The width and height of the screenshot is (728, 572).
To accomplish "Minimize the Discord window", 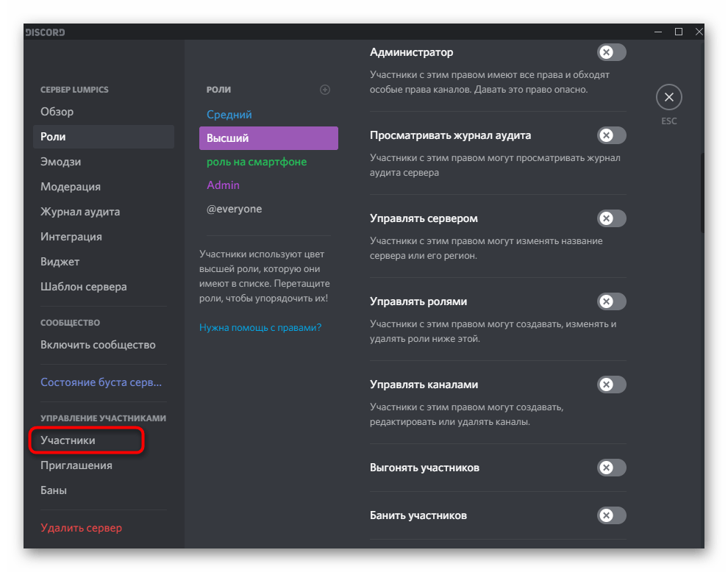I will [x=658, y=32].
